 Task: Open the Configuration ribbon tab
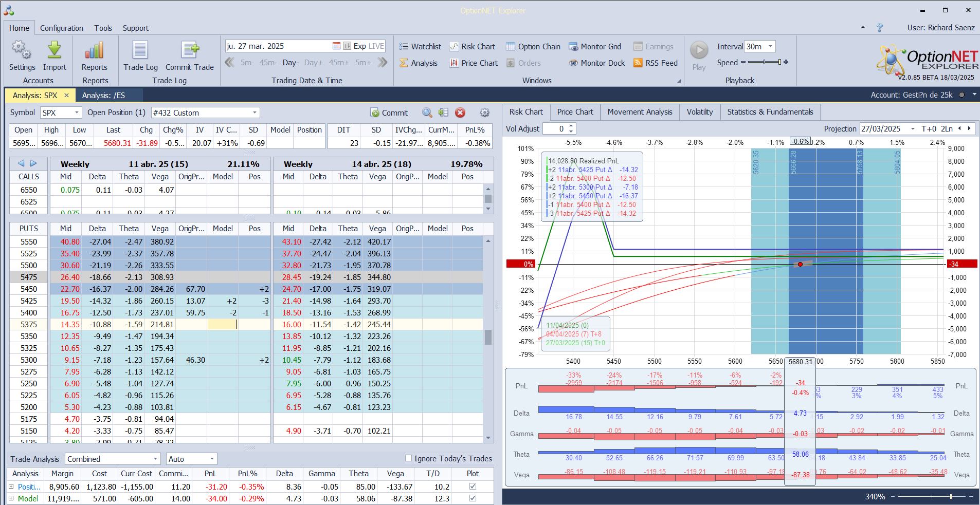tap(62, 28)
